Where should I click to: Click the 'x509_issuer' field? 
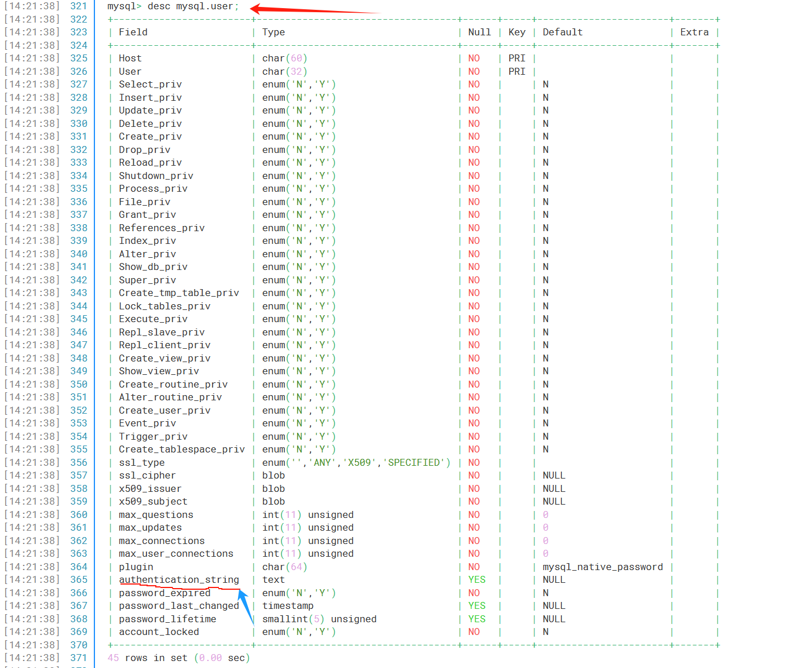[x=151, y=489]
